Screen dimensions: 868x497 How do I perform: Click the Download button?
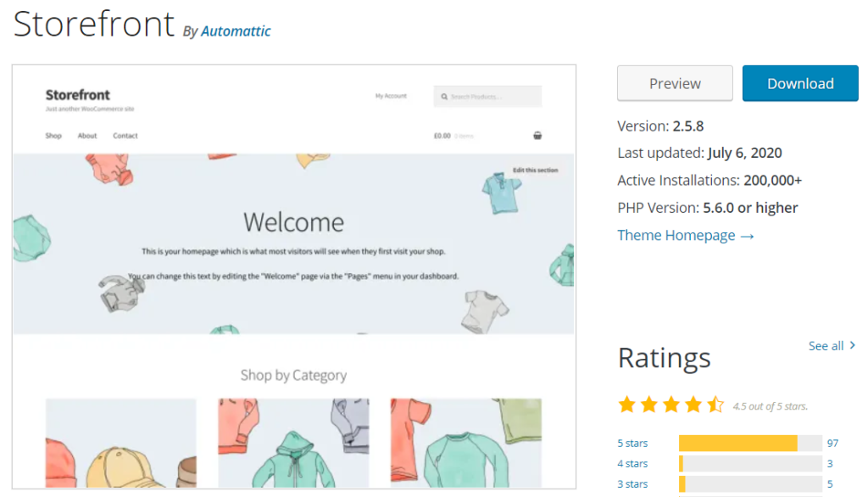point(799,83)
